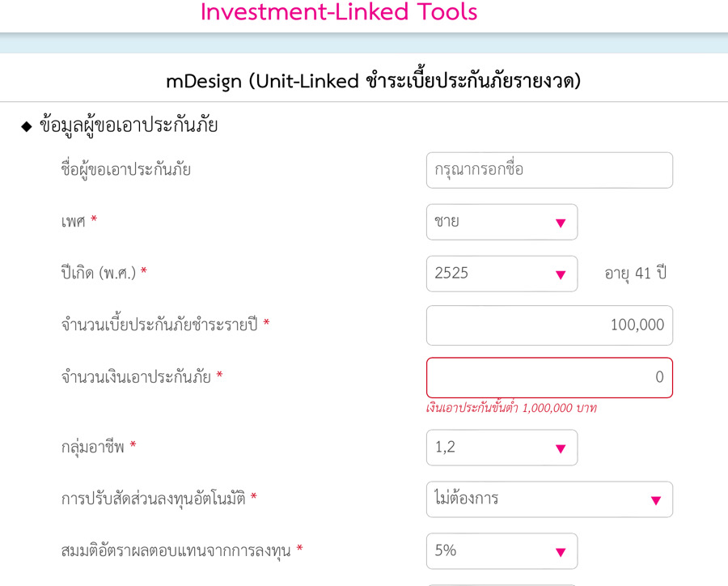
Task: Open the 5% investment return dropdown
Action: click(x=502, y=551)
